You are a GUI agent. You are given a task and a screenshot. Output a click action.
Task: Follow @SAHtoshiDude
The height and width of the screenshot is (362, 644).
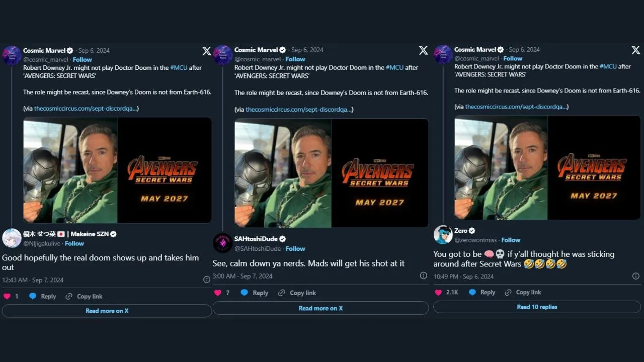point(295,248)
